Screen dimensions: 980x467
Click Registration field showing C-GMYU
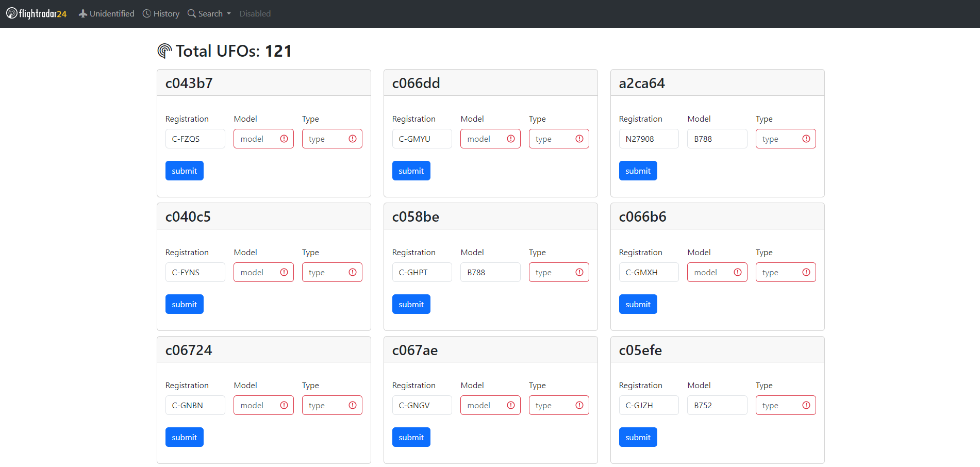422,139
